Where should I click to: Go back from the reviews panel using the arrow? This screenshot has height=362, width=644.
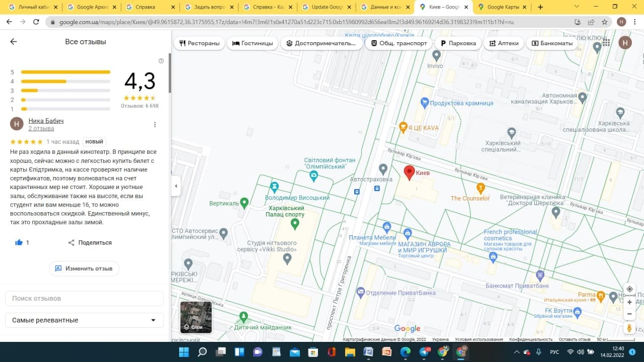point(14,42)
